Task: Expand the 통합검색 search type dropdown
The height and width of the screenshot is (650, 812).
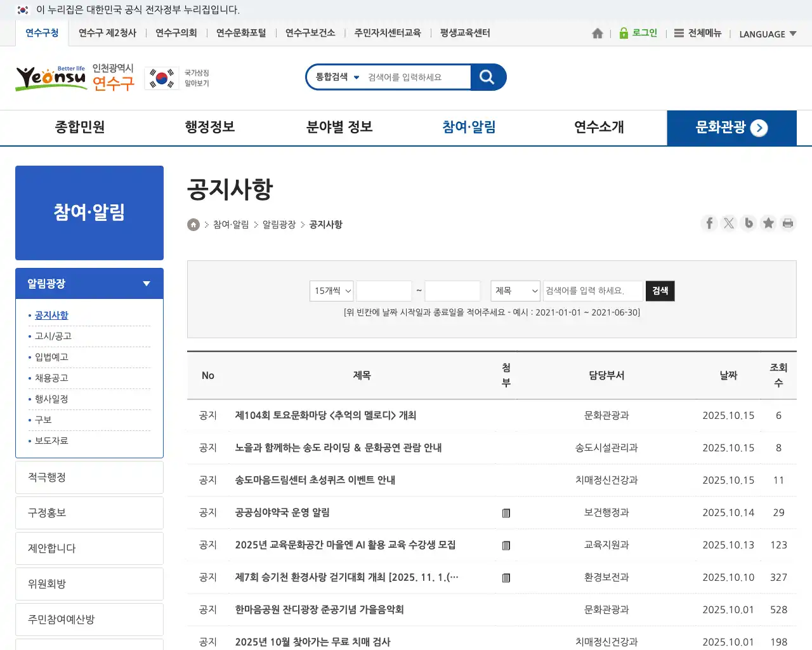Action: pyautogui.click(x=337, y=77)
